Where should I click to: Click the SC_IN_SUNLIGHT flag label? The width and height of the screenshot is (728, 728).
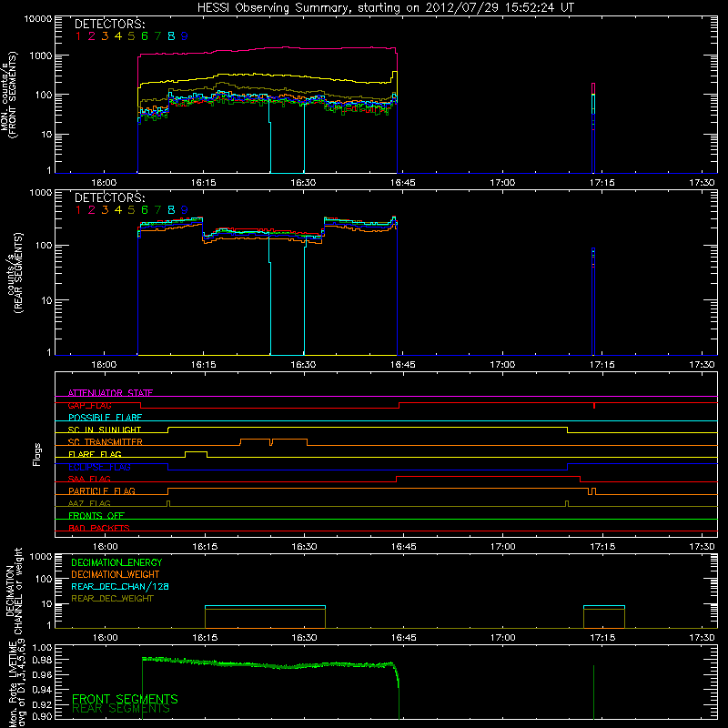tap(105, 430)
